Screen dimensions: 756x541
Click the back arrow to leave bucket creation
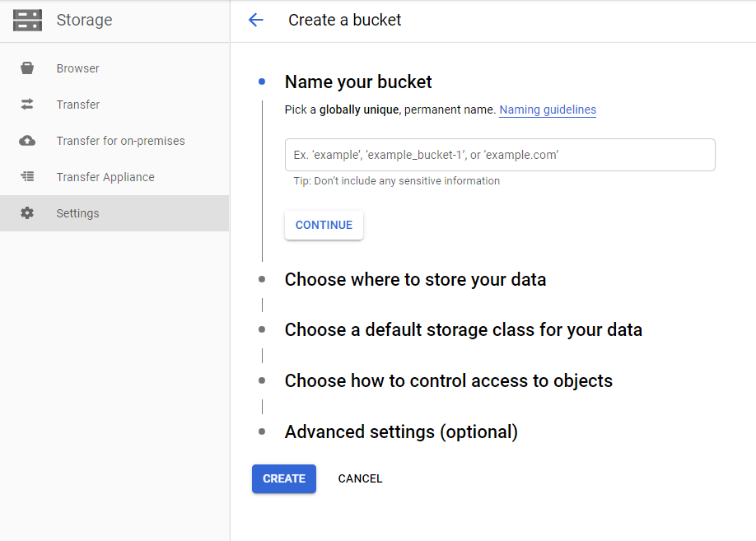pyautogui.click(x=256, y=20)
